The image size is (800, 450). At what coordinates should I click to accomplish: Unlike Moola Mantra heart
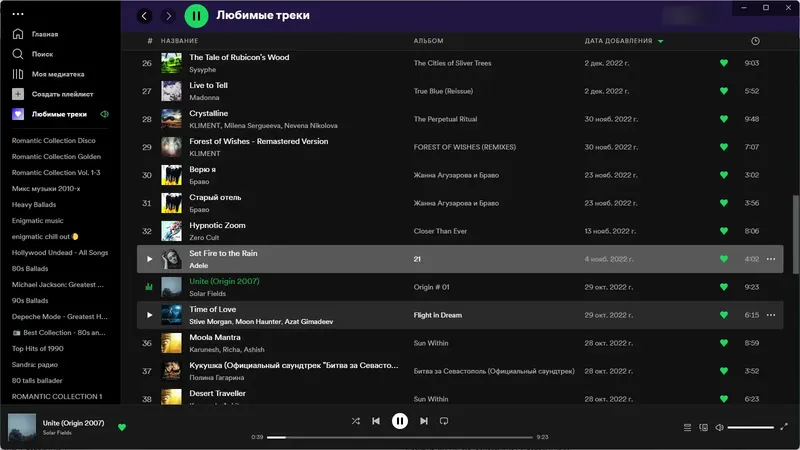723,343
